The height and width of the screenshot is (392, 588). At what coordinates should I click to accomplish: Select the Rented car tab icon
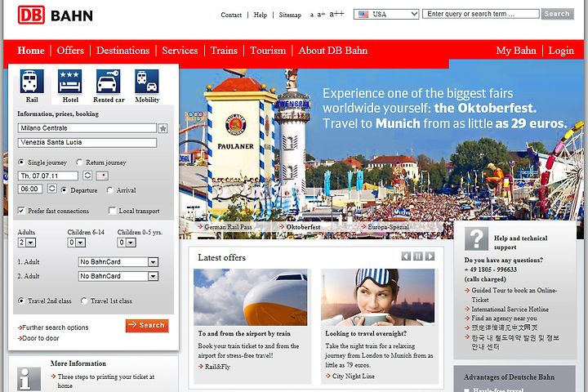pyautogui.click(x=109, y=81)
